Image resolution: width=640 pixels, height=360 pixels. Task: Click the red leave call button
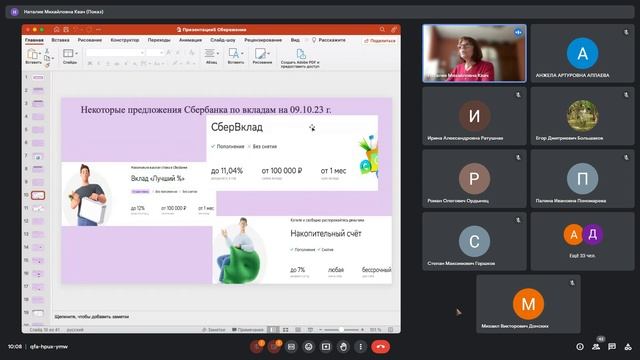pos(380,347)
